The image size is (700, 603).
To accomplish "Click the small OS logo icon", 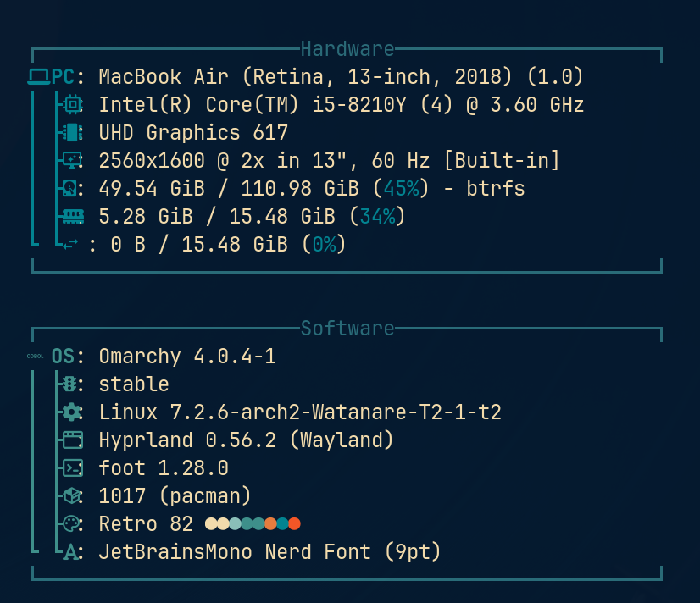I will tap(36, 356).
